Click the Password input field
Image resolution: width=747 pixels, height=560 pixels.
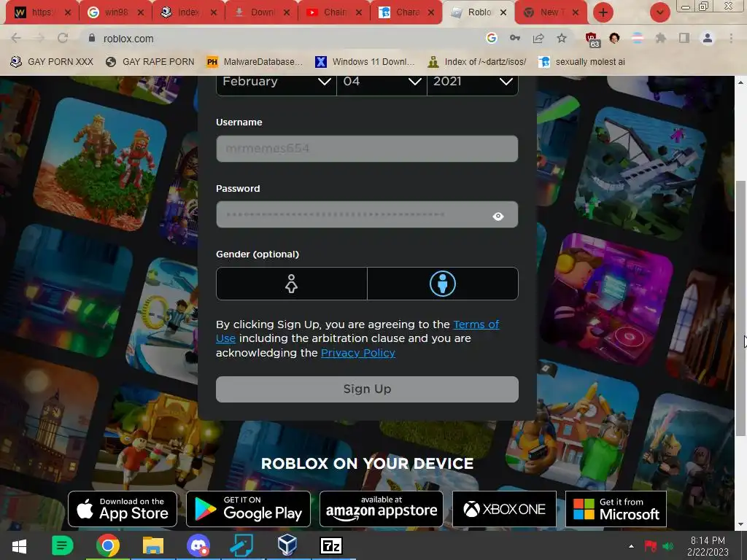click(367, 214)
